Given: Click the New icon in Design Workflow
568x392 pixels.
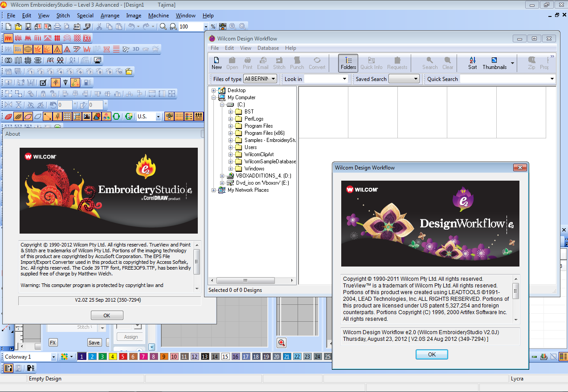Looking at the screenshot, I should pyautogui.click(x=217, y=63).
